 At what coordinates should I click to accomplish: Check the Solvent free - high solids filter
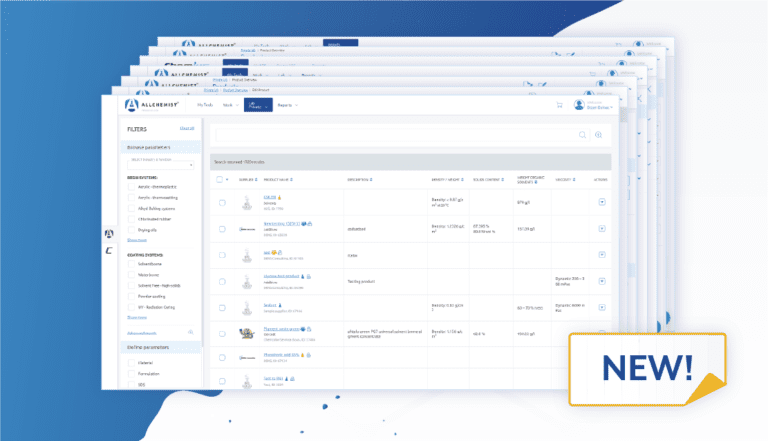point(131,286)
